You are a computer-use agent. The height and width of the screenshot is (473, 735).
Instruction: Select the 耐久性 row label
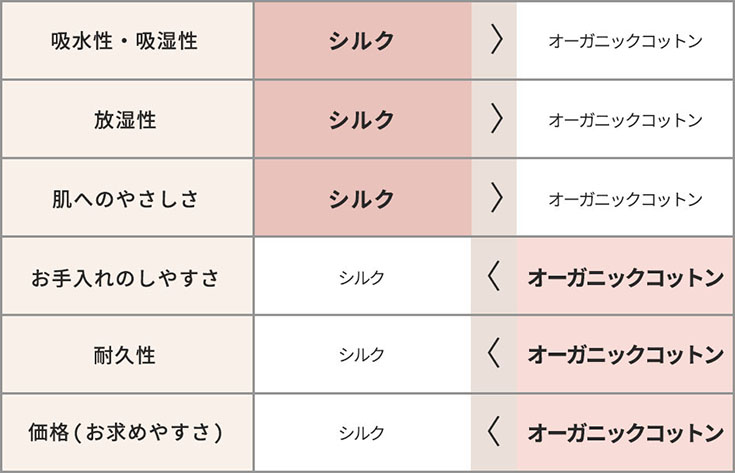[124, 355]
